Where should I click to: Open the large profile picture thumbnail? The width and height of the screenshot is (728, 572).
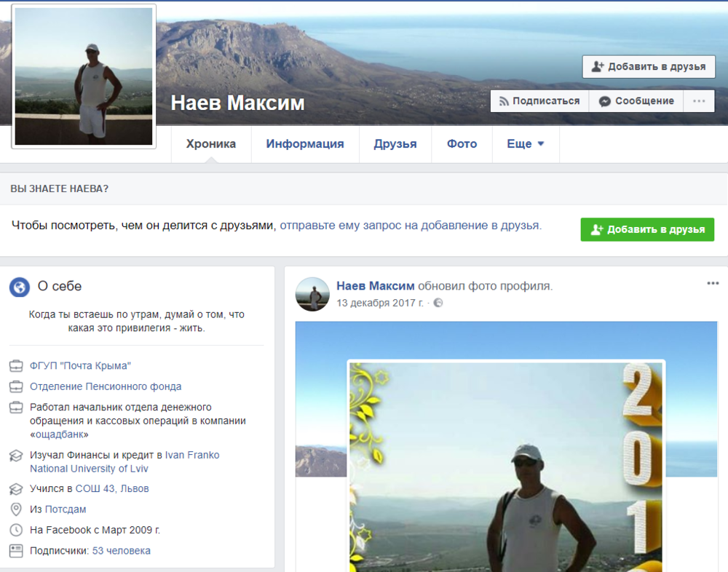[84, 76]
